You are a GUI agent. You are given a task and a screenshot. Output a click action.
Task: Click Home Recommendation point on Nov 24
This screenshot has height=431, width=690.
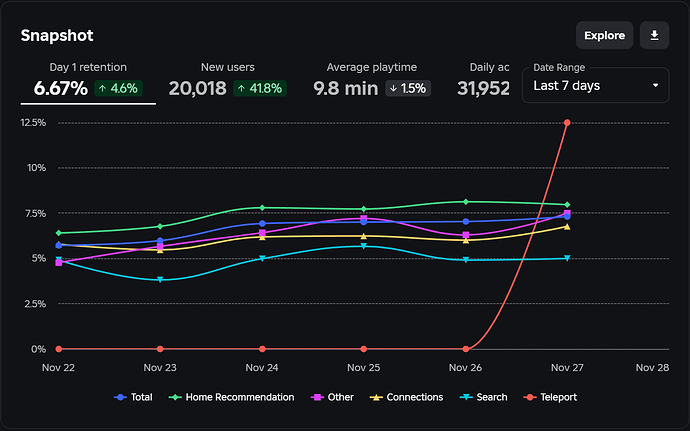262,207
